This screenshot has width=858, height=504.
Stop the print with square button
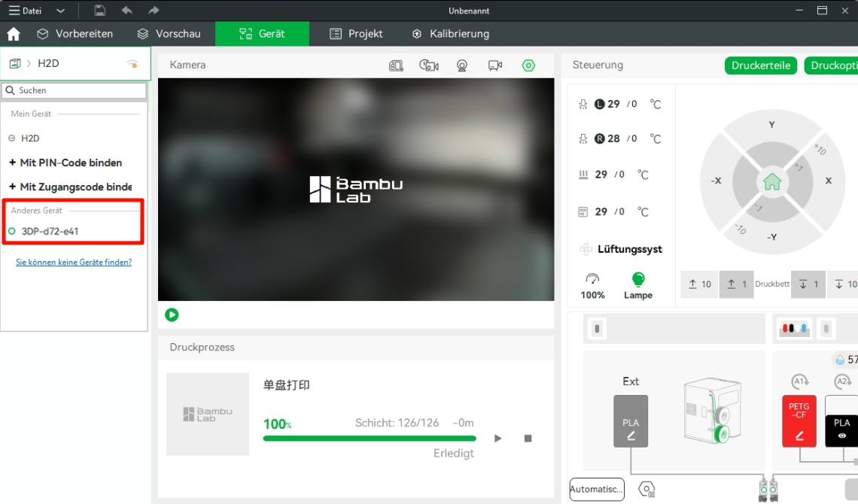click(528, 439)
